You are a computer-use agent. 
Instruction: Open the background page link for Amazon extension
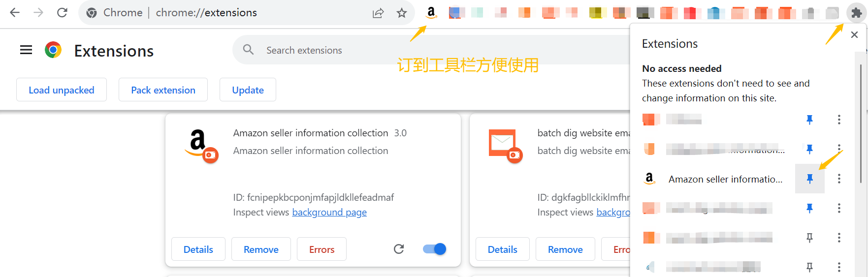coord(329,212)
